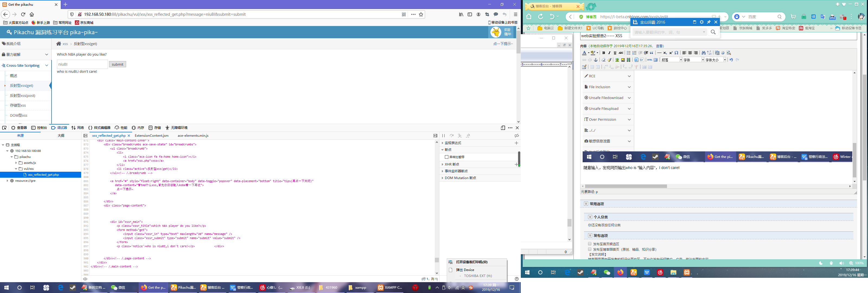Expand the assets/js folder in source tree
This screenshot has height=293, width=868.
tap(16, 163)
